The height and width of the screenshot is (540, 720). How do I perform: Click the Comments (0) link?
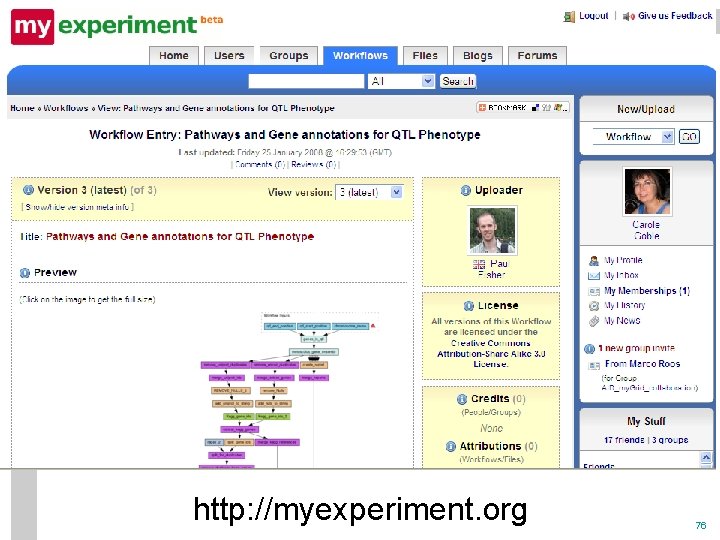tap(260, 164)
